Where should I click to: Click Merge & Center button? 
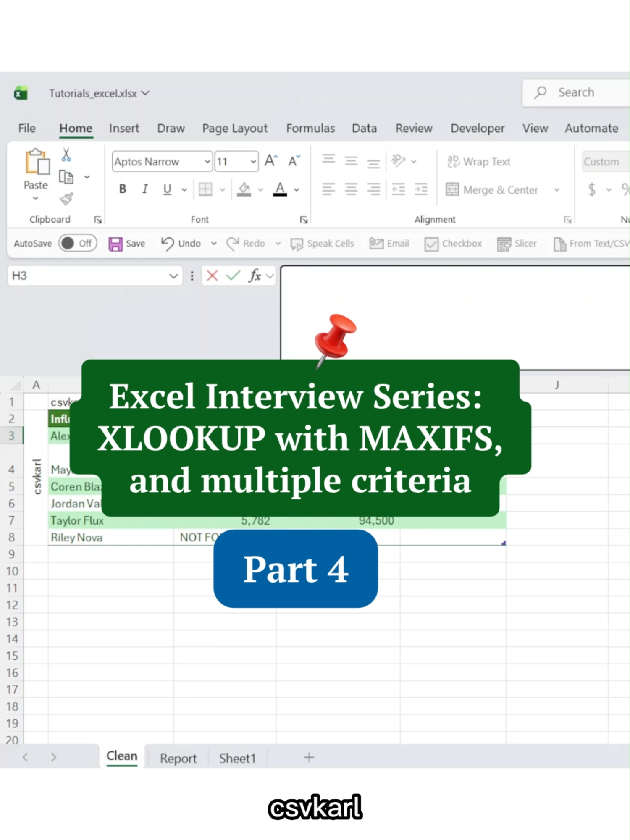pos(492,190)
